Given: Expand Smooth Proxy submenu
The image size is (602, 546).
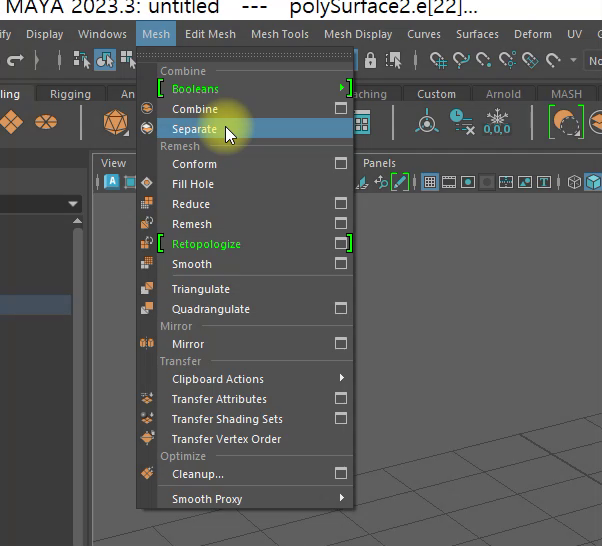Looking at the screenshot, I should (x=255, y=499).
